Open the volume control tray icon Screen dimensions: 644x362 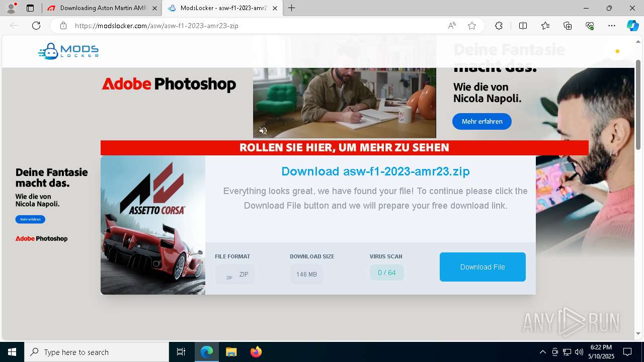coord(579,352)
